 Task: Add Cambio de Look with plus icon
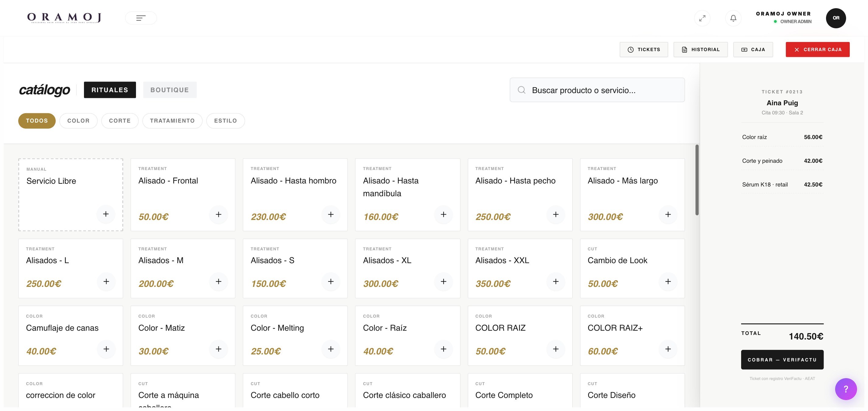[668, 282]
